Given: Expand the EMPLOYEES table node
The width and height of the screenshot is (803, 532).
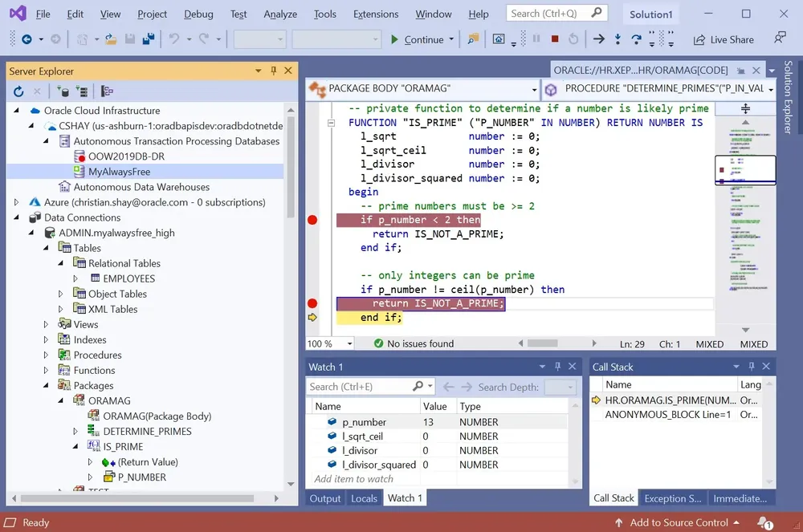Looking at the screenshot, I should (75, 278).
